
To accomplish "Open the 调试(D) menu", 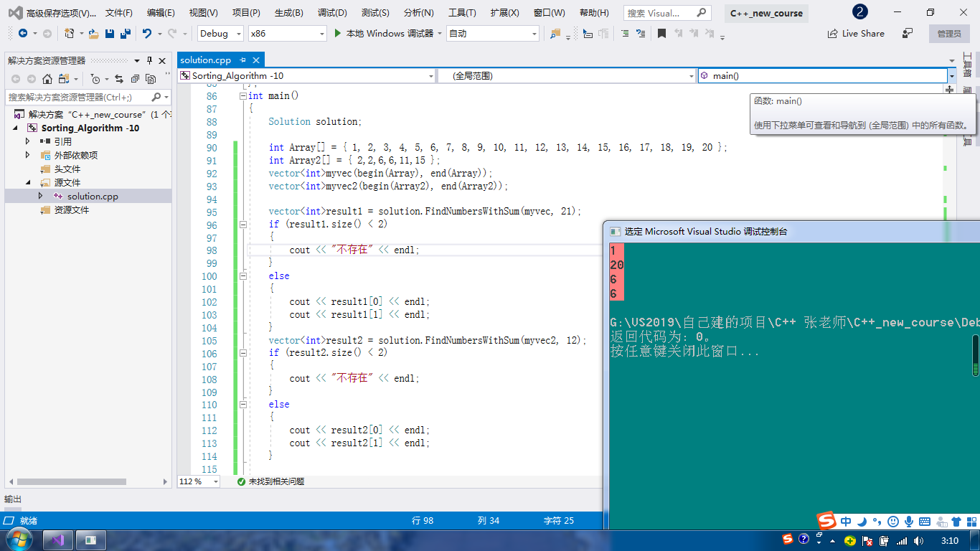I will (332, 13).
